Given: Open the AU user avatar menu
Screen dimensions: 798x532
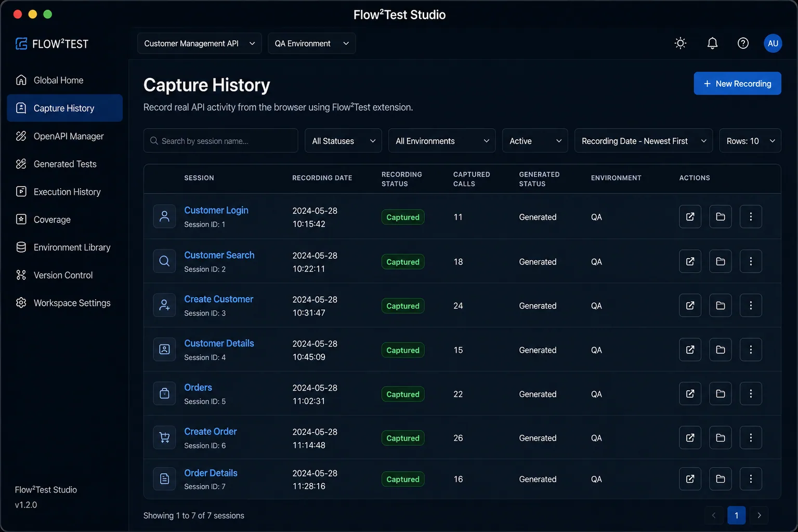Looking at the screenshot, I should click(x=773, y=43).
